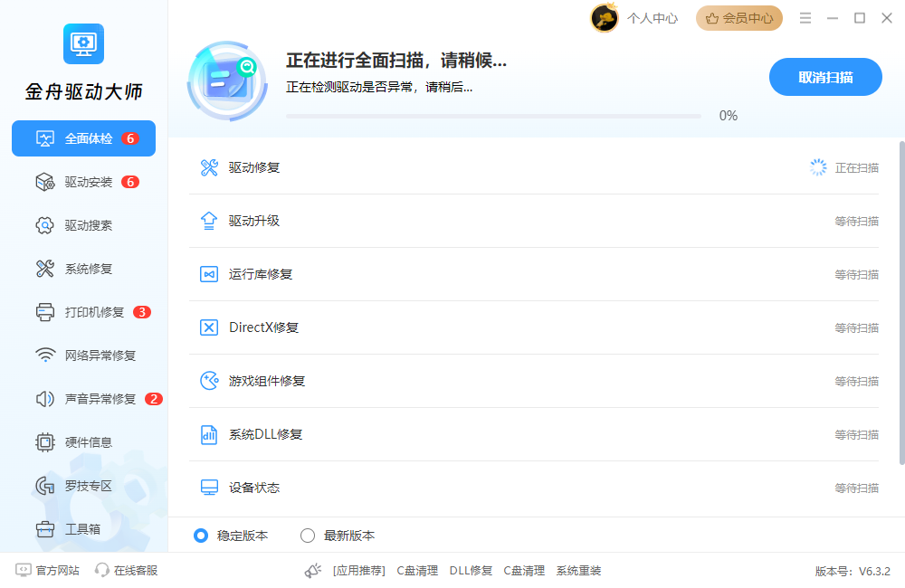Click 等待扫描 on 驱动升级 row

[856, 221]
